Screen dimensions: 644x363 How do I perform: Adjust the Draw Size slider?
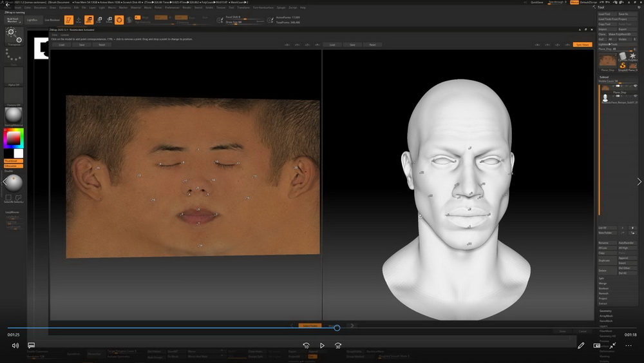245,22
